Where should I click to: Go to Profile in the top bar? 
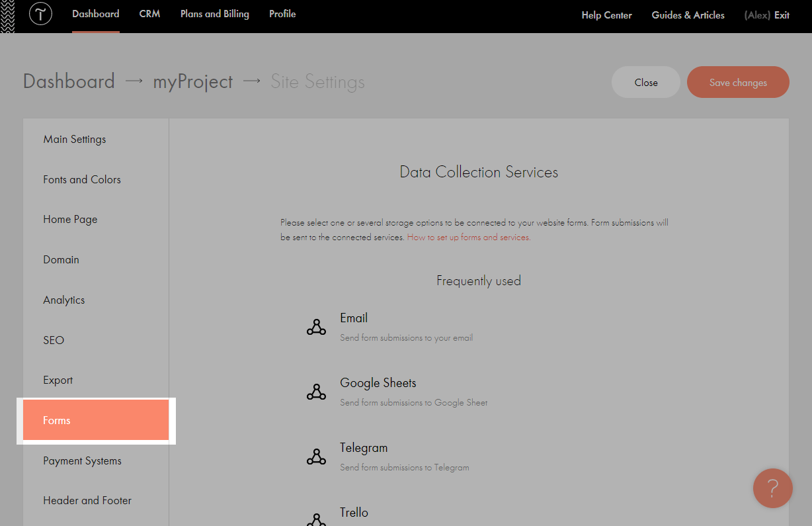[282, 14]
